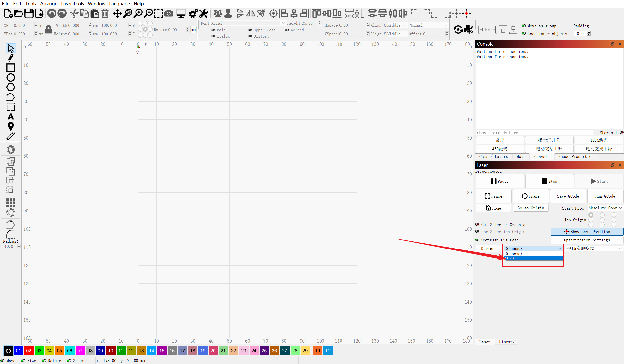
Task: Click the Open folder icon
Action: coord(19,13)
